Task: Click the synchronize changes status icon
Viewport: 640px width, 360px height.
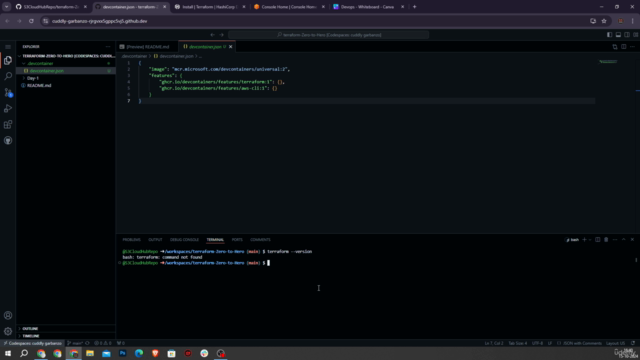Action: click(x=87, y=343)
